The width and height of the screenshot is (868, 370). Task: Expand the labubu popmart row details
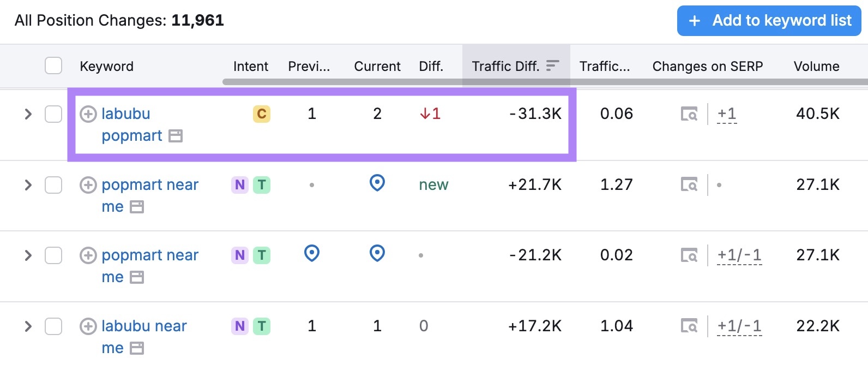pyautogui.click(x=28, y=114)
